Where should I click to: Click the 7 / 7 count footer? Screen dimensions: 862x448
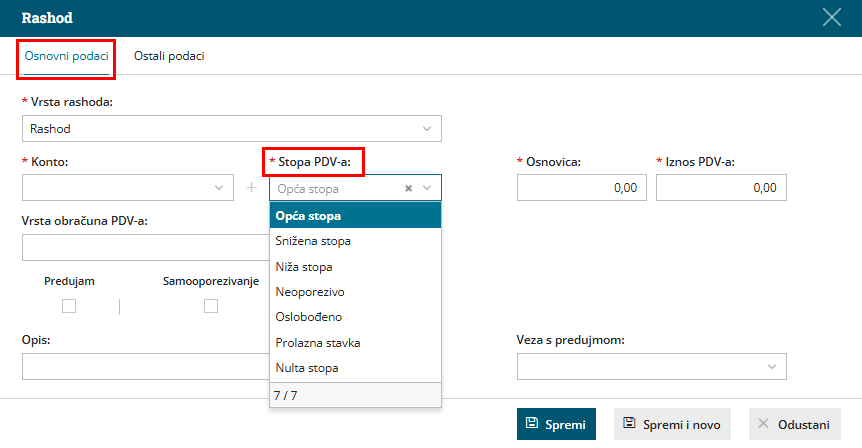tap(355, 395)
